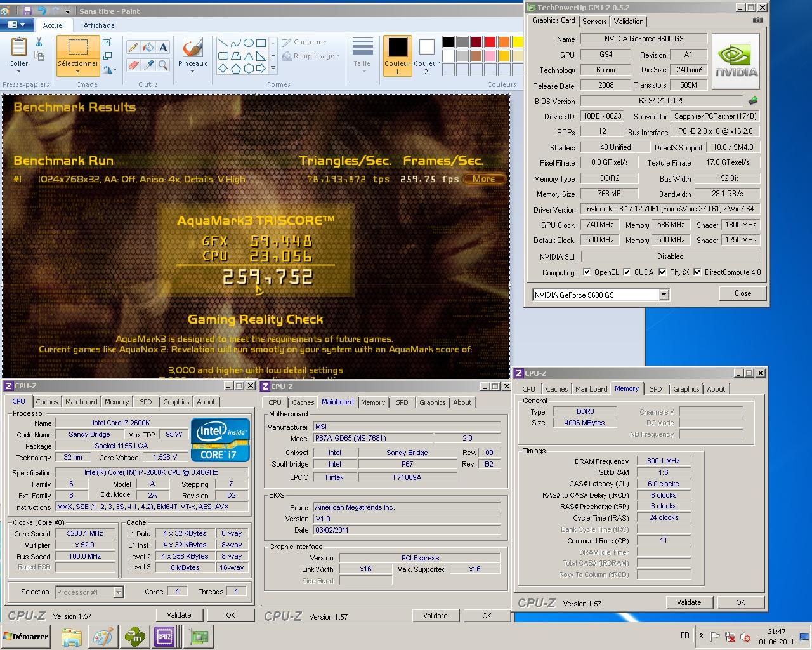
Task: Click Validate in left CPU-Z window
Action: pos(179,615)
